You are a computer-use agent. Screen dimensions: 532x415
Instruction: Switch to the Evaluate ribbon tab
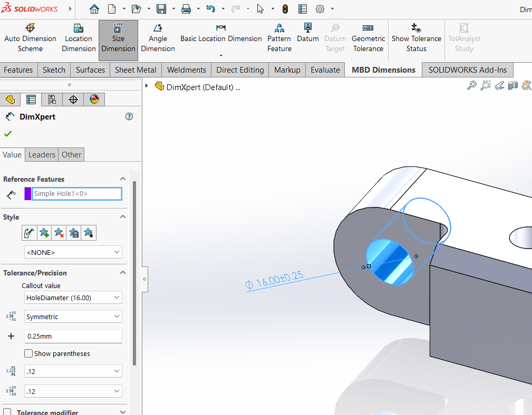[x=325, y=70]
